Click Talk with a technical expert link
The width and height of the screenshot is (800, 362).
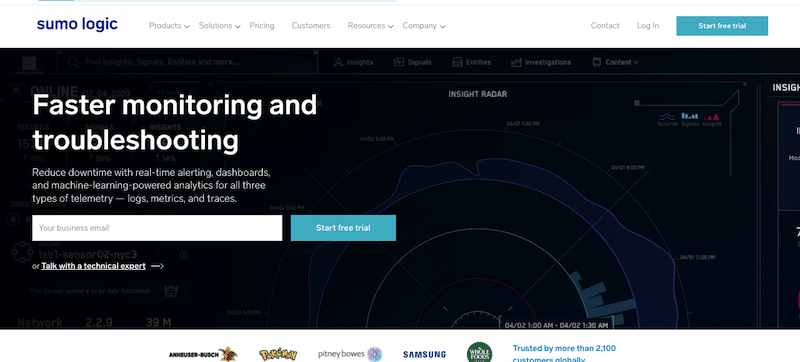pos(93,266)
